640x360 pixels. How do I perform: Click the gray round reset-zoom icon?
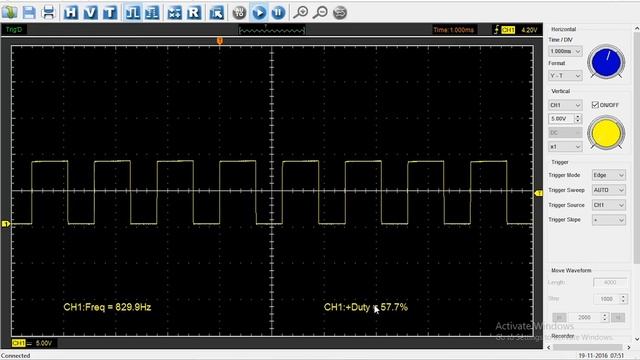tap(340, 13)
